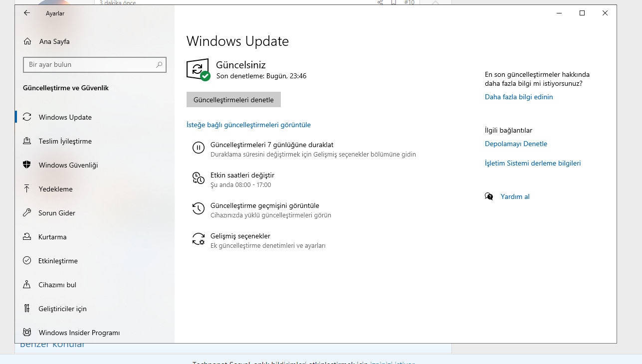The height and width of the screenshot is (364, 642).
Task: Click the checkmark circle icon for Etkinleştirme
Action: [x=27, y=261]
